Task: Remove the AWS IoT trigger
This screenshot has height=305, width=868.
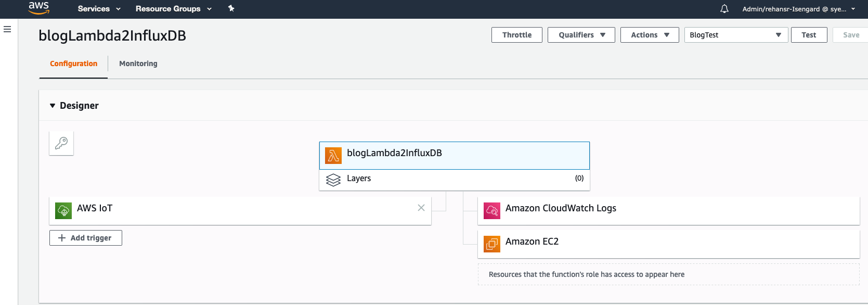Action: [421, 208]
